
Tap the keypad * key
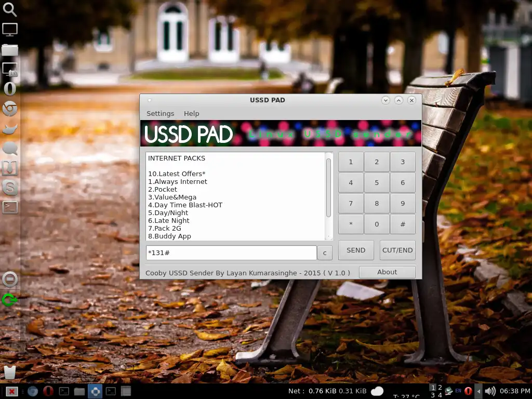[351, 224]
